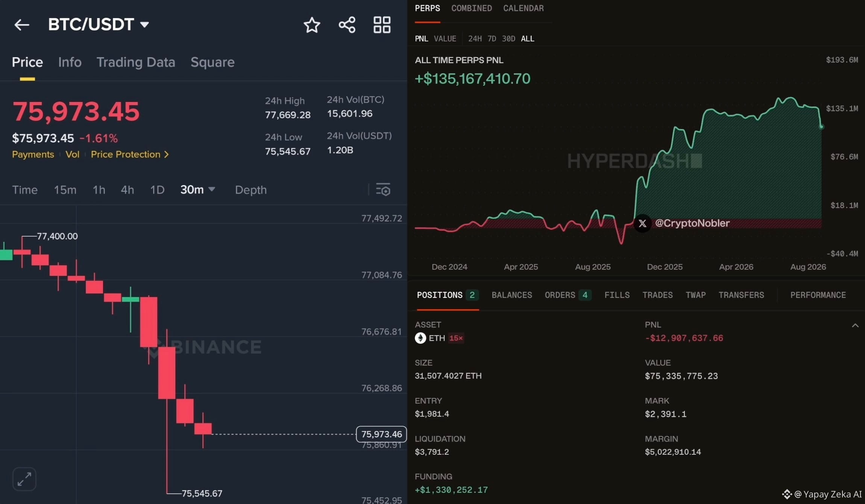Viewport: 865px width, 504px height.
Task: Open the CALENDAR tab
Action: pyautogui.click(x=523, y=8)
